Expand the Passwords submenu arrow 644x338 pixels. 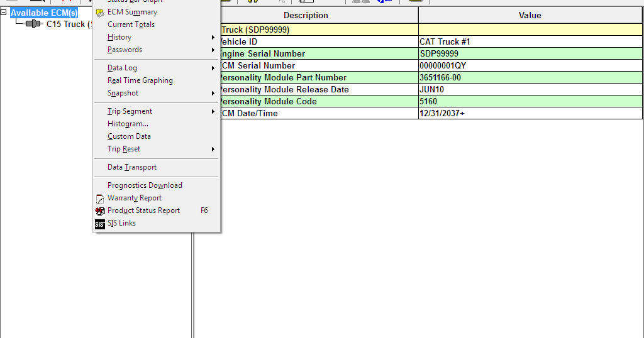213,50
